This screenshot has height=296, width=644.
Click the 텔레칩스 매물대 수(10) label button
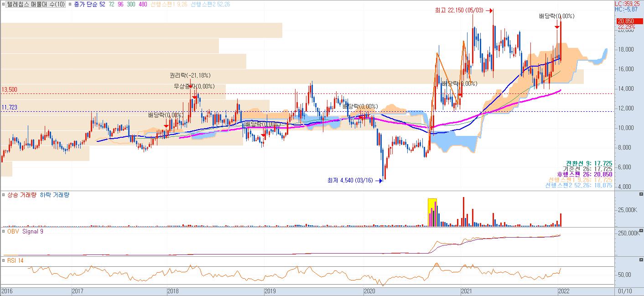[36, 4]
